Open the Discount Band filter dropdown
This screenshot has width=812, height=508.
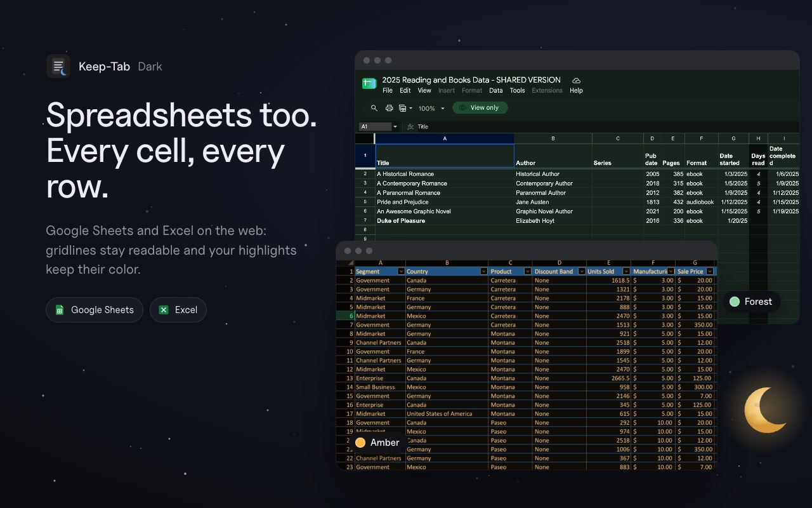582,271
